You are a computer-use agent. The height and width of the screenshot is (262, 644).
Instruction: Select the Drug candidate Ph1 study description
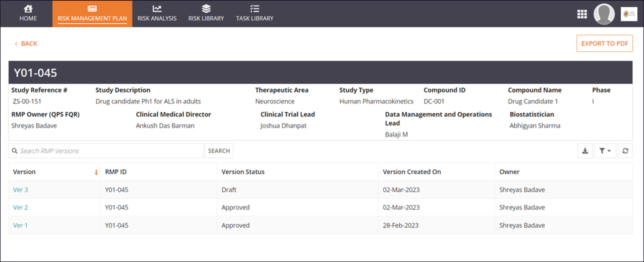148,101
